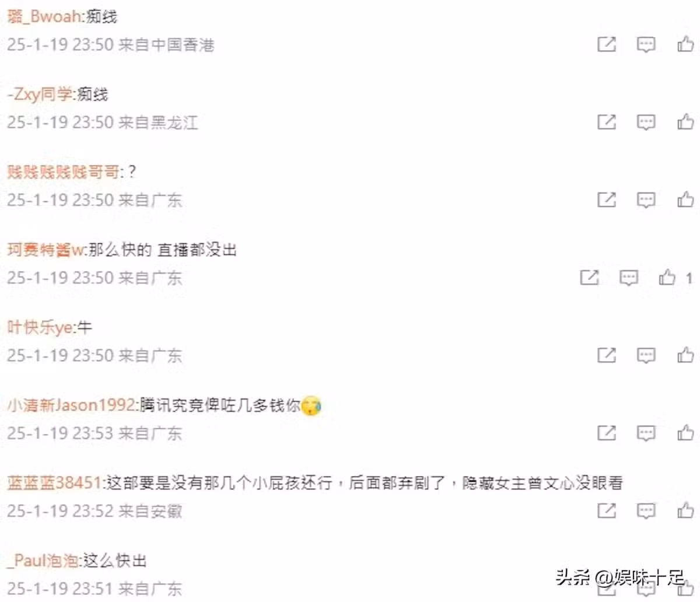Like 小清新Jason1992's comment about 腾讯
Viewport: 700px width, 602px height.
pyautogui.click(x=685, y=432)
